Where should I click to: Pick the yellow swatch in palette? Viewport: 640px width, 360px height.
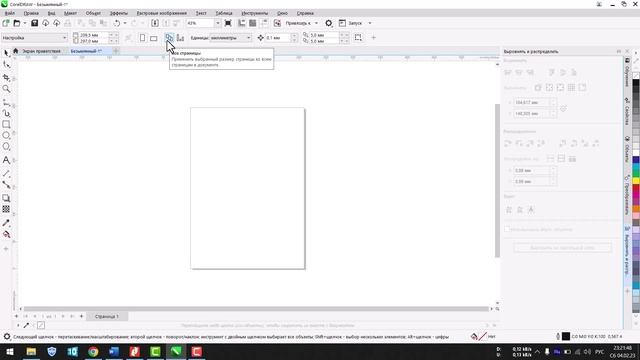coord(636,180)
